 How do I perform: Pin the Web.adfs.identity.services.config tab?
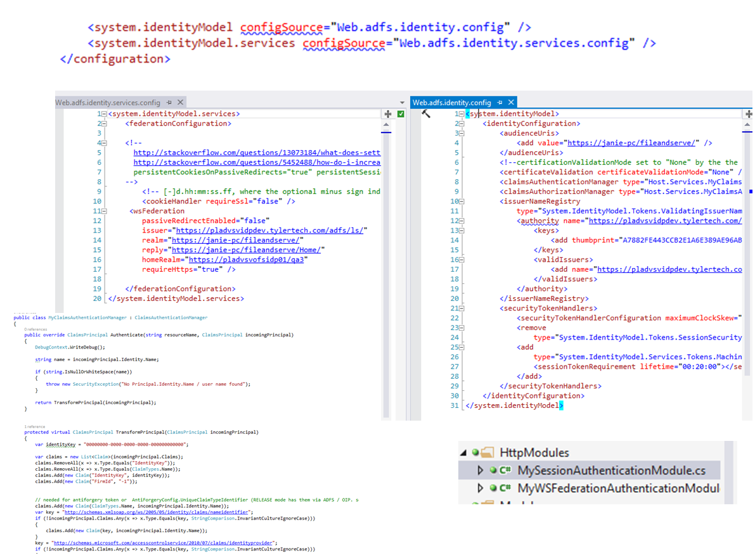pos(169,102)
